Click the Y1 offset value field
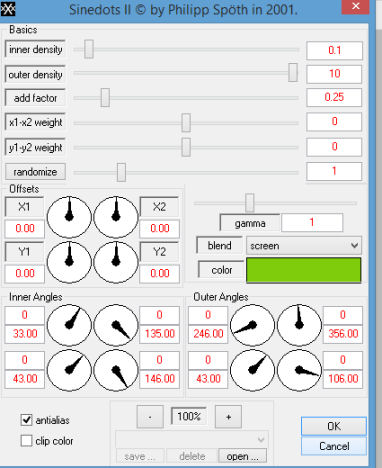This screenshot has height=468, width=382. pos(25,273)
